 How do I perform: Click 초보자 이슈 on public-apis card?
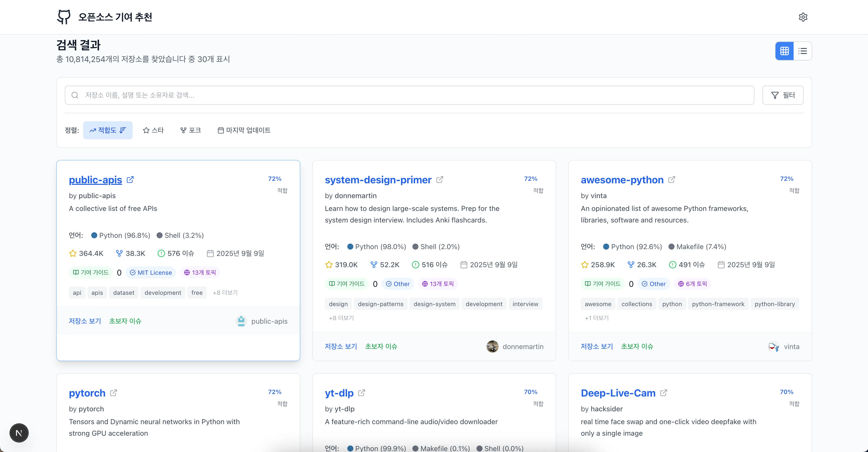point(125,321)
